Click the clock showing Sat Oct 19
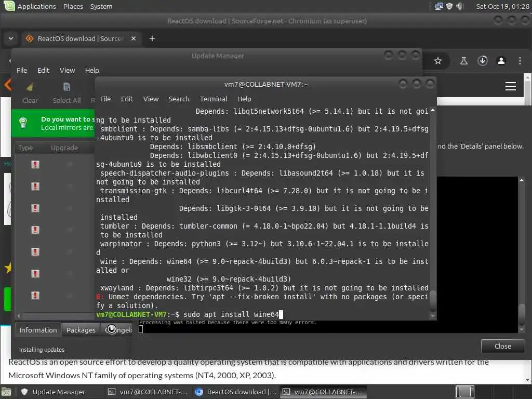This screenshot has height=399, width=532. pos(502,6)
